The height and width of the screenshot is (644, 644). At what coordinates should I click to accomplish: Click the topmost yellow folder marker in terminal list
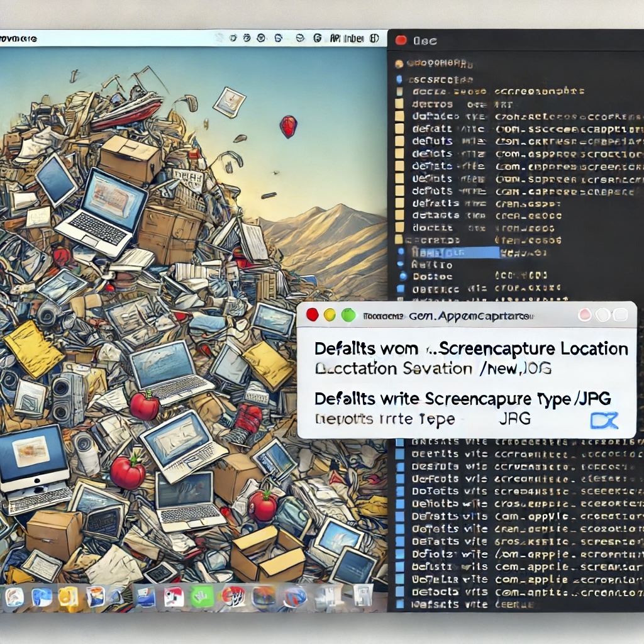coord(399,92)
